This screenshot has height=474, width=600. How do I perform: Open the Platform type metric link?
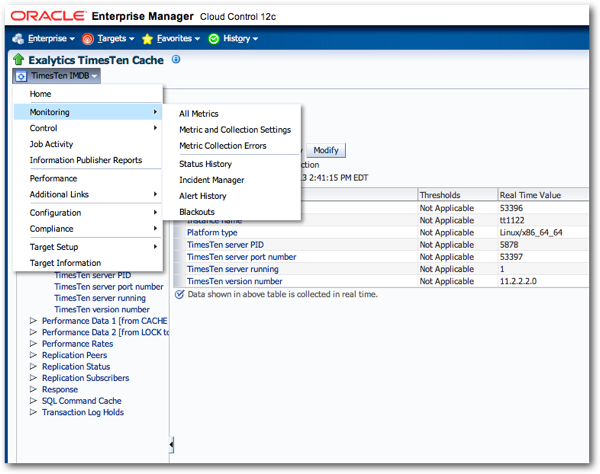[212, 233]
